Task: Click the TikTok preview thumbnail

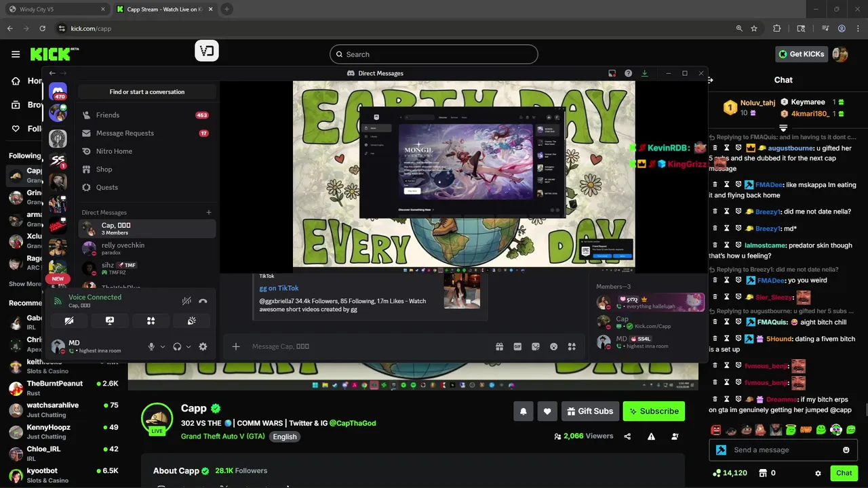Action: (x=462, y=290)
